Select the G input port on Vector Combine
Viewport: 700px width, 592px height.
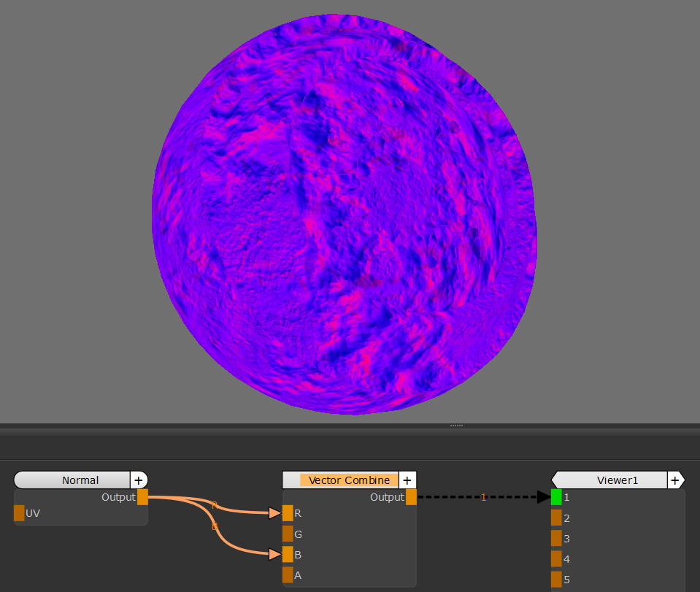[x=288, y=534]
